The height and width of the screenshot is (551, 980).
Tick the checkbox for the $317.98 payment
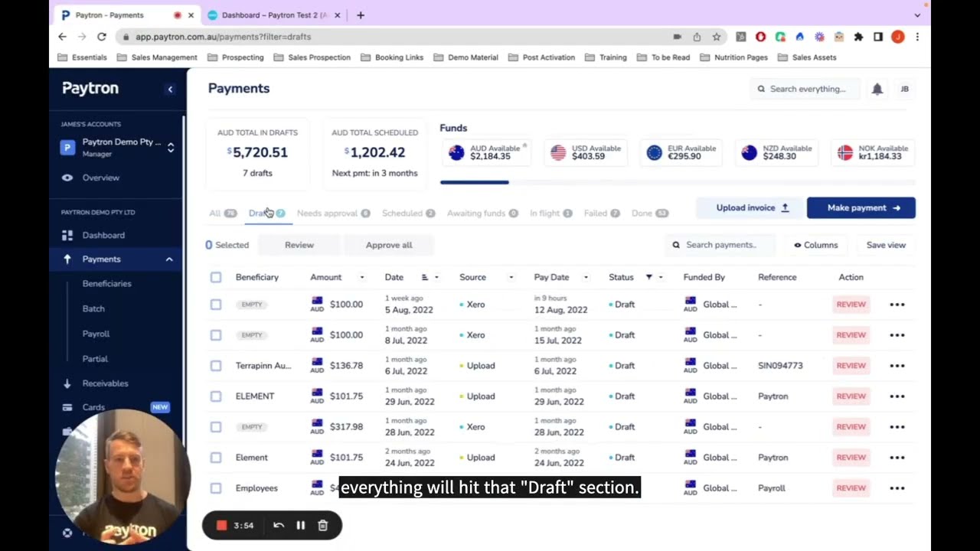click(x=216, y=427)
